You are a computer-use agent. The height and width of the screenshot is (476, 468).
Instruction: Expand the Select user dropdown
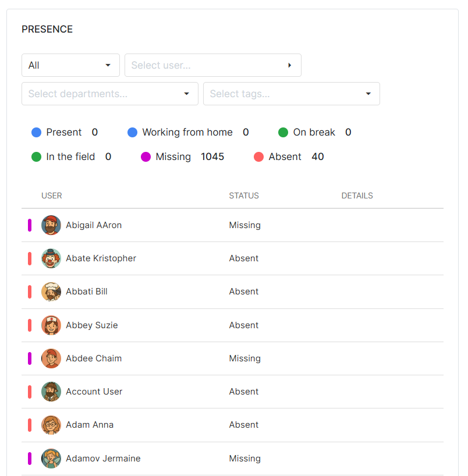[212, 65]
